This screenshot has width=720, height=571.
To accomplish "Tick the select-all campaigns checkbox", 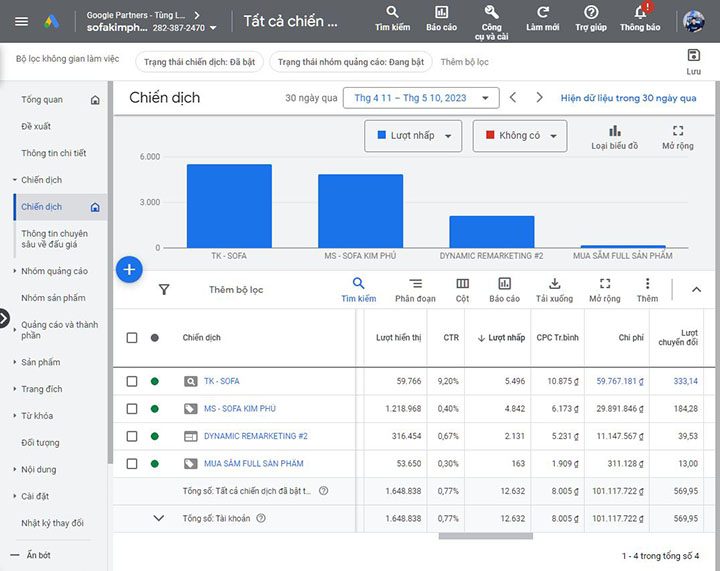I will 132,338.
